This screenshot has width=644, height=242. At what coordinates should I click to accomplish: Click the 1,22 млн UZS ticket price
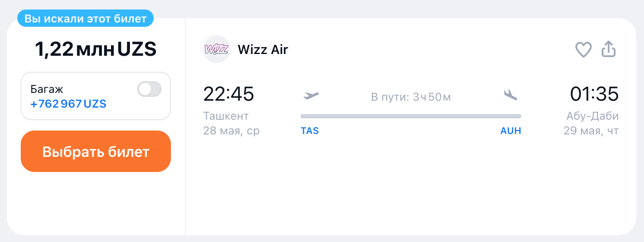(95, 50)
